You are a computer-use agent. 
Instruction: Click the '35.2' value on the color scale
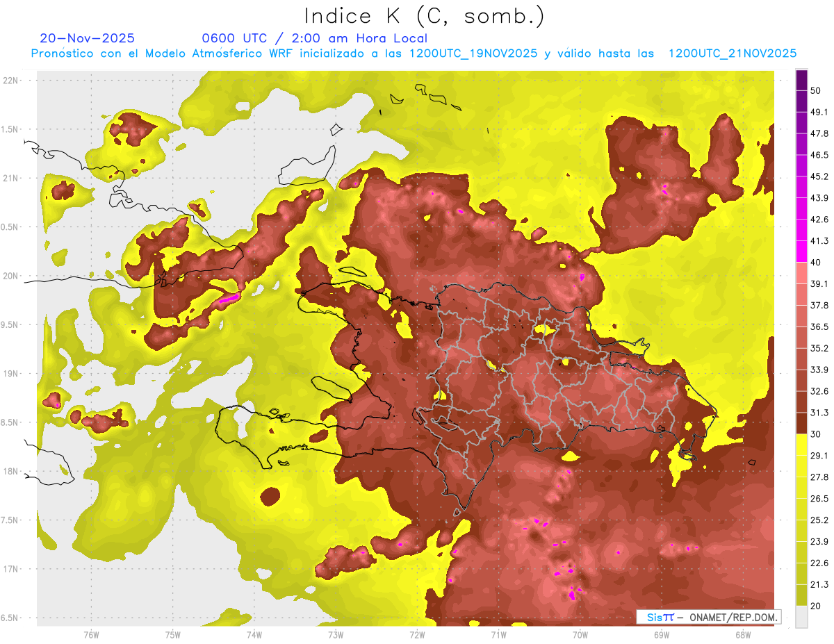pyautogui.click(x=819, y=349)
